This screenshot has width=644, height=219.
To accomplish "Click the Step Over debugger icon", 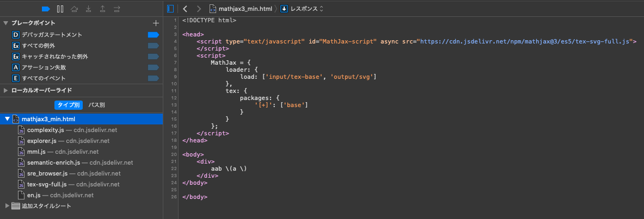I will click(75, 9).
